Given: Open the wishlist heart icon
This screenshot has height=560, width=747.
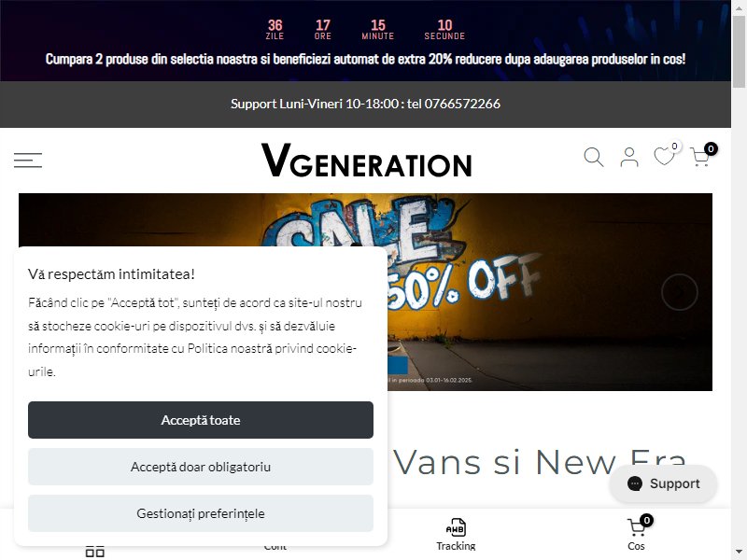Looking at the screenshot, I should coord(664,156).
